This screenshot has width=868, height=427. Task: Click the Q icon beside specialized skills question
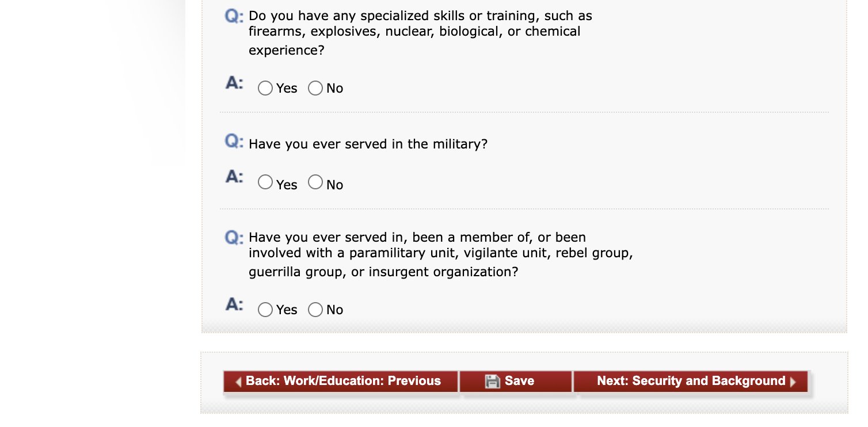(234, 16)
